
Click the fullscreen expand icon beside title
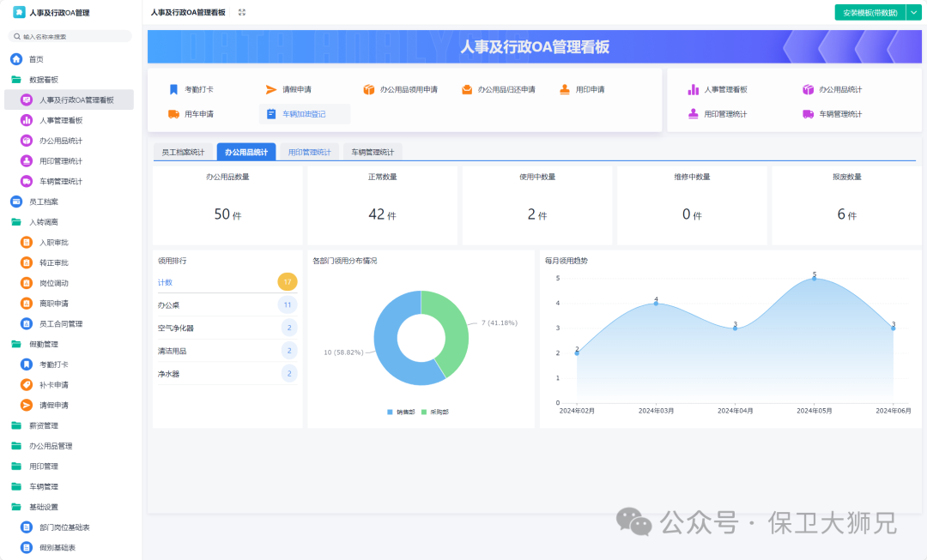(242, 13)
